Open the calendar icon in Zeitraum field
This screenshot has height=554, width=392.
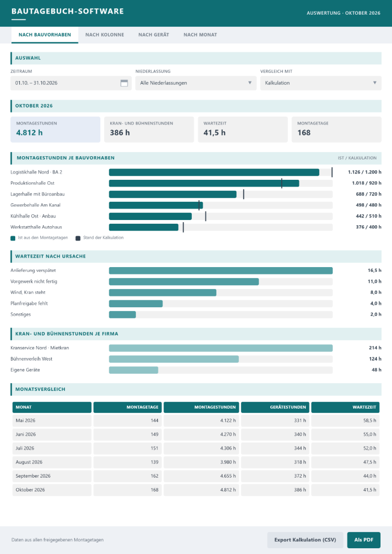124,83
